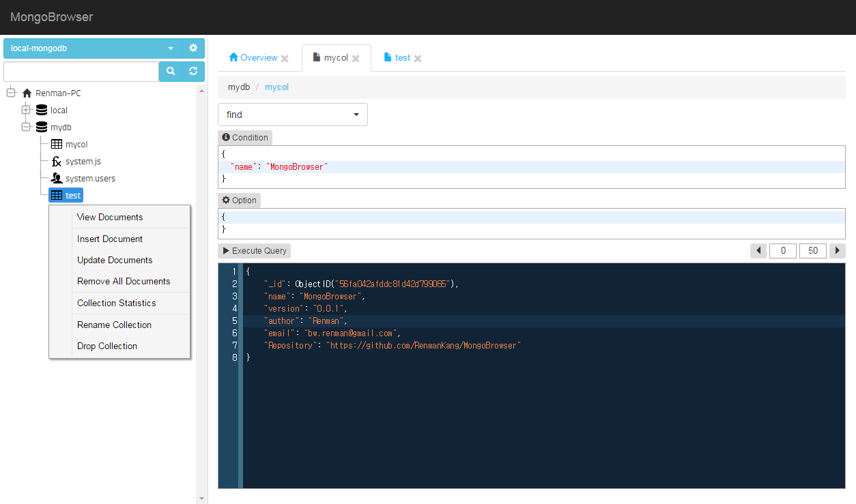Screen dimensions: 856x504
Task: Click inside the Condition query editor
Action: pyautogui.click(x=532, y=167)
